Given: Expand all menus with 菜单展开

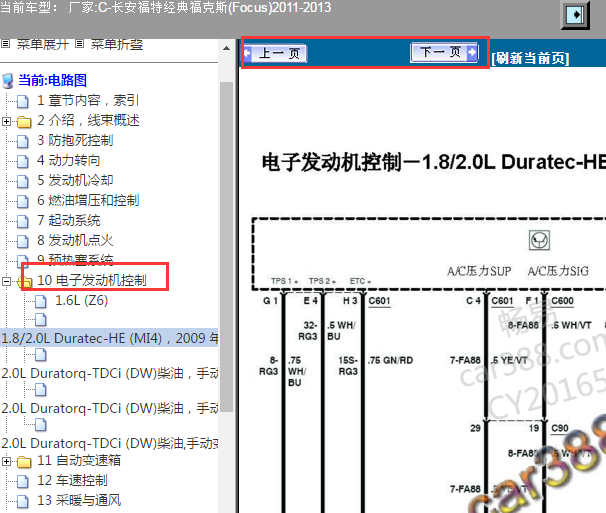Looking at the screenshot, I should pos(43,44).
